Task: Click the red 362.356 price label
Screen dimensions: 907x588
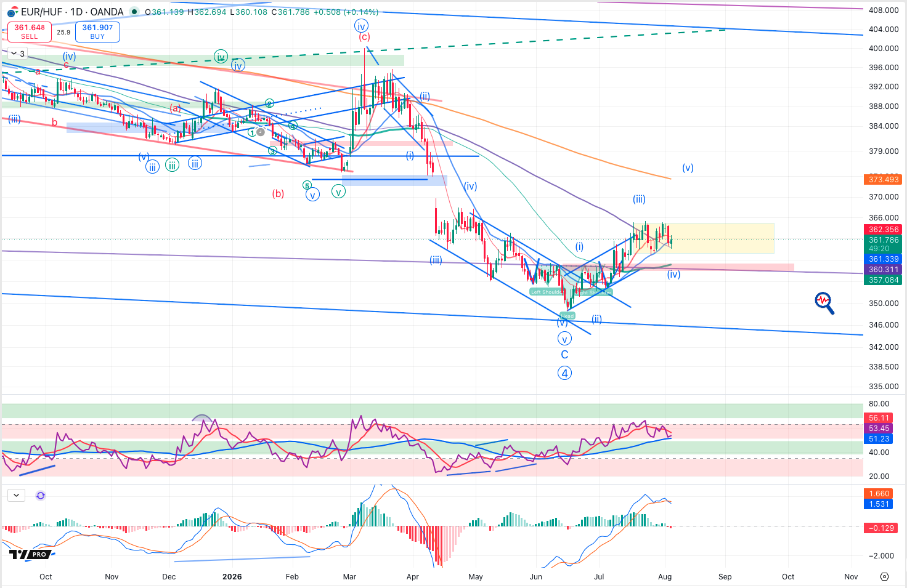Action: coord(884,230)
